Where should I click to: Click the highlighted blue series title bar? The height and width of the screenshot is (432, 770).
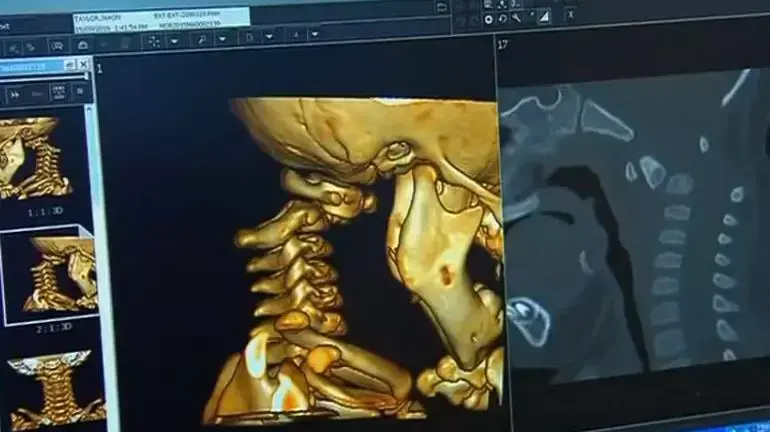pyautogui.click(x=32, y=66)
